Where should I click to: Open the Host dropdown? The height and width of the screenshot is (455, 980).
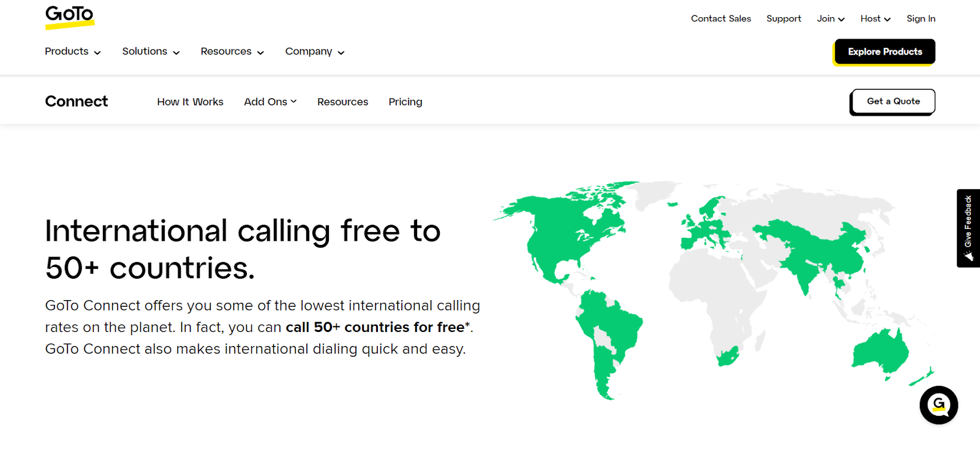tap(875, 18)
